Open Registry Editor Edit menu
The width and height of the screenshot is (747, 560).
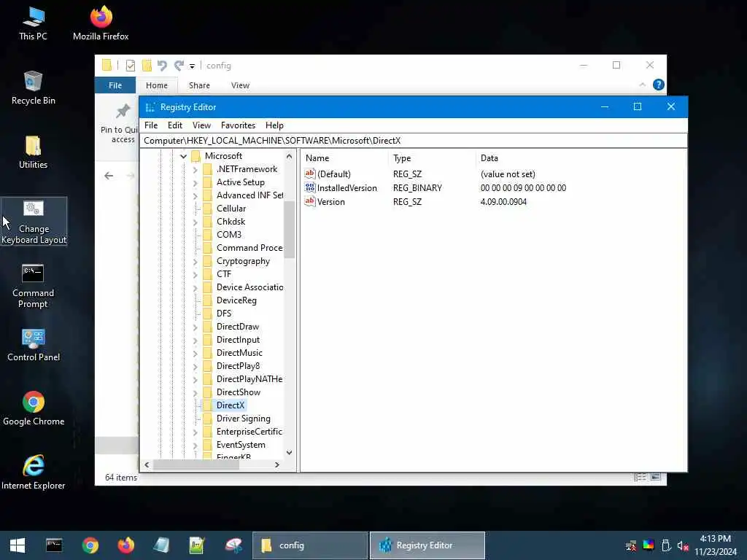point(175,125)
